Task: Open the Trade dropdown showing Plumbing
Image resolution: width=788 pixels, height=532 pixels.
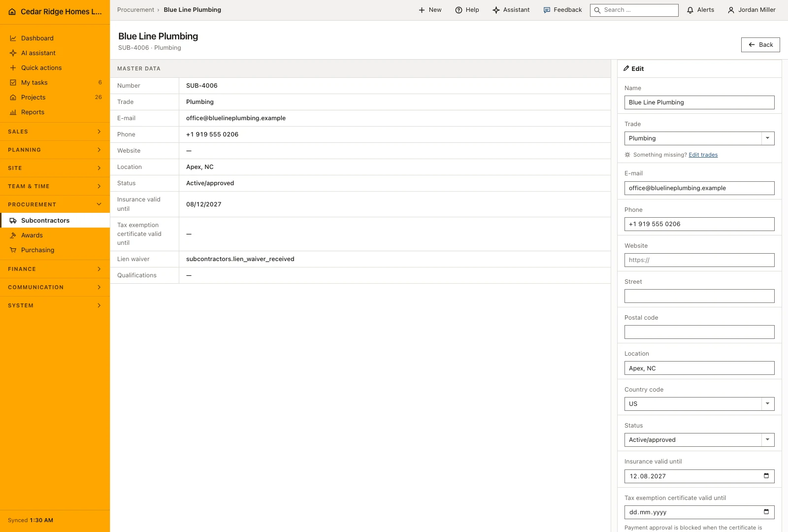Action: tap(699, 138)
